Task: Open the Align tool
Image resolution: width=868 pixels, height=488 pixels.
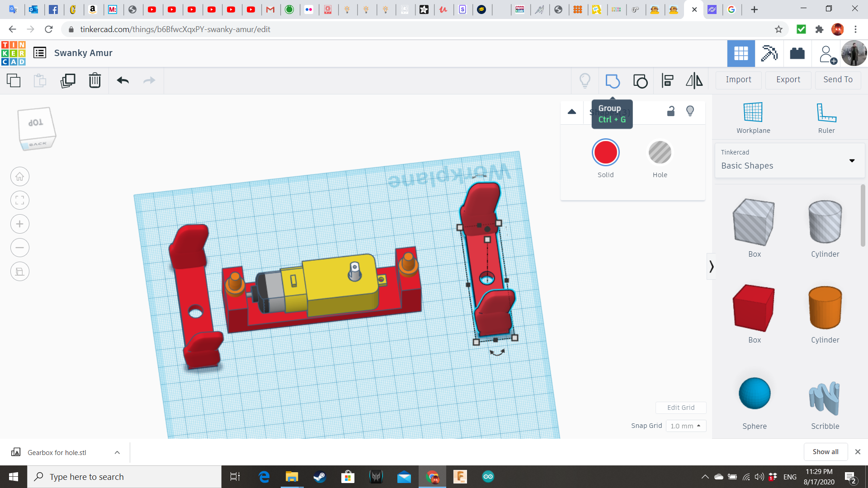Action: [667, 81]
